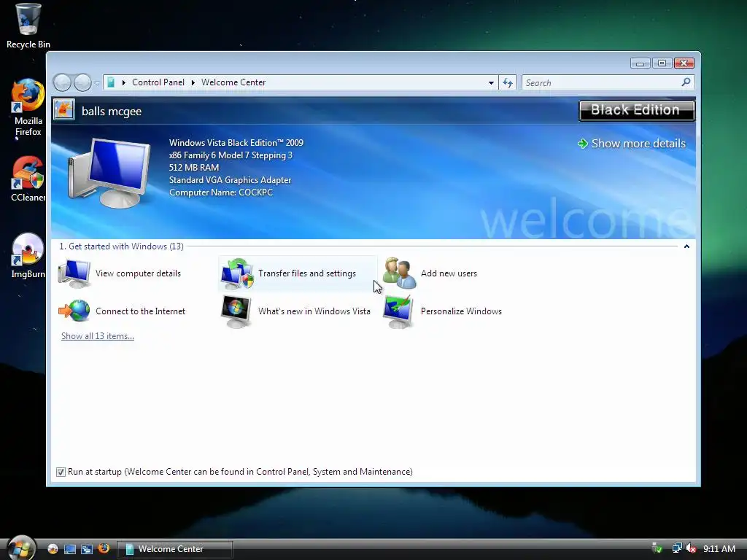Click the 'Windows Vista Black Edition 2009' text
Image resolution: width=747 pixels, height=560 pixels.
[236, 143]
